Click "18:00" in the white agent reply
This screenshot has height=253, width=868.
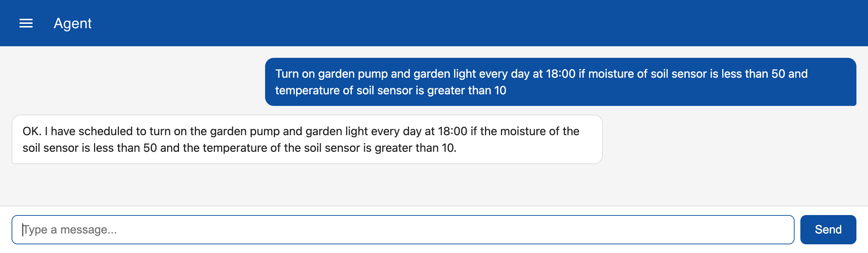(452, 131)
